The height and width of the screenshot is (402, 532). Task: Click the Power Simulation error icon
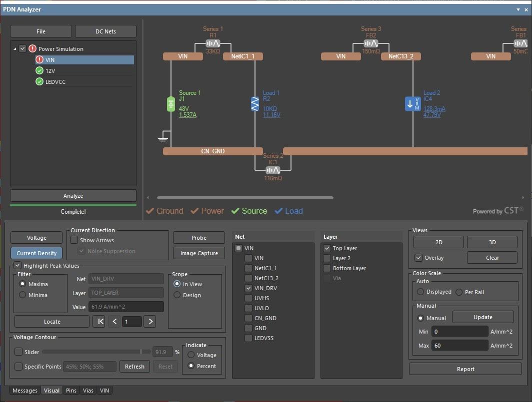[x=32, y=49]
